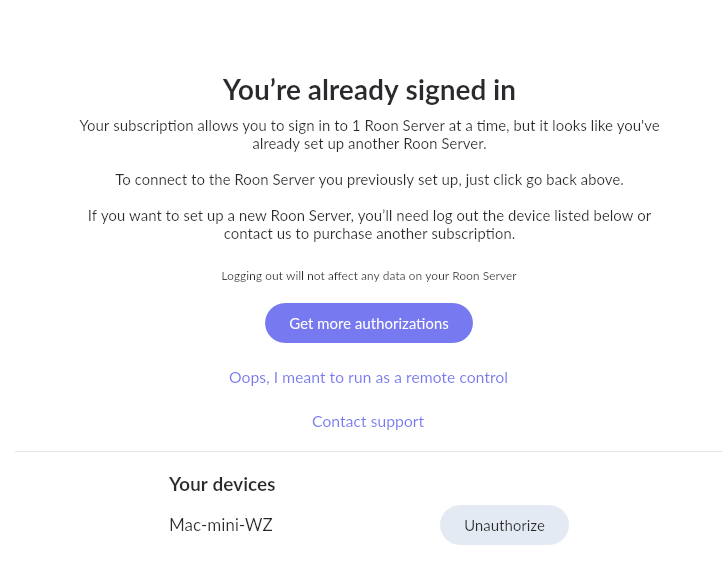Click the line starting "To connect to the Roon Server"
This screenshot has height=574, width=722.
(369, 180)
